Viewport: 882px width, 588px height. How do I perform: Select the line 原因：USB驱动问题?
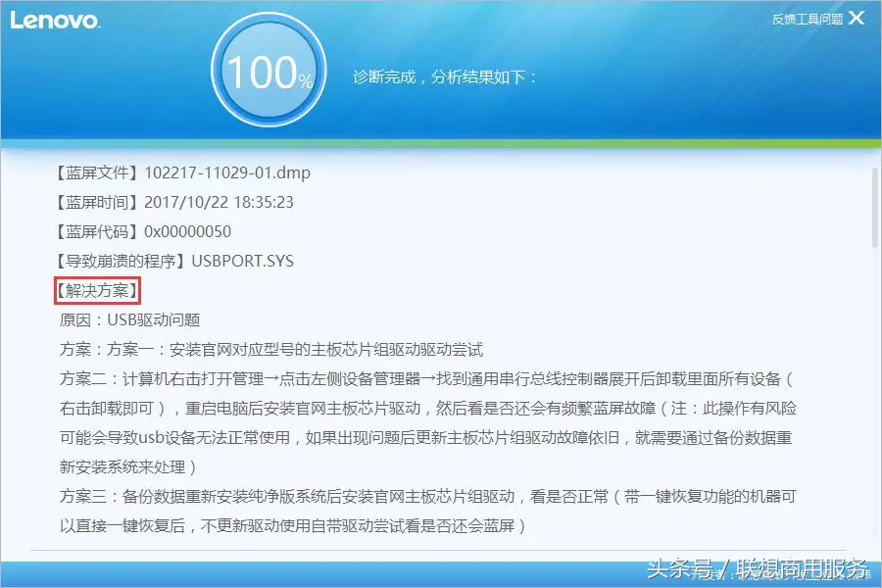tap(130, 320)
